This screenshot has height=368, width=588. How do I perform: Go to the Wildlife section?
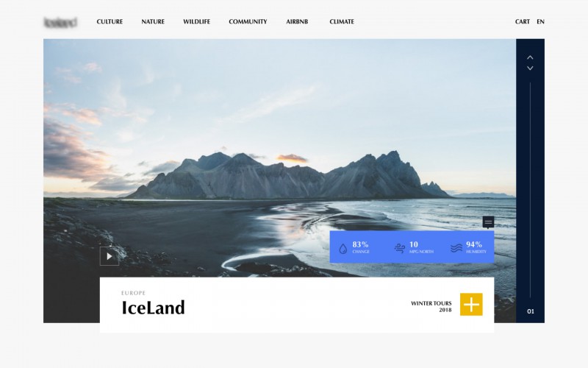click(196, 22)
